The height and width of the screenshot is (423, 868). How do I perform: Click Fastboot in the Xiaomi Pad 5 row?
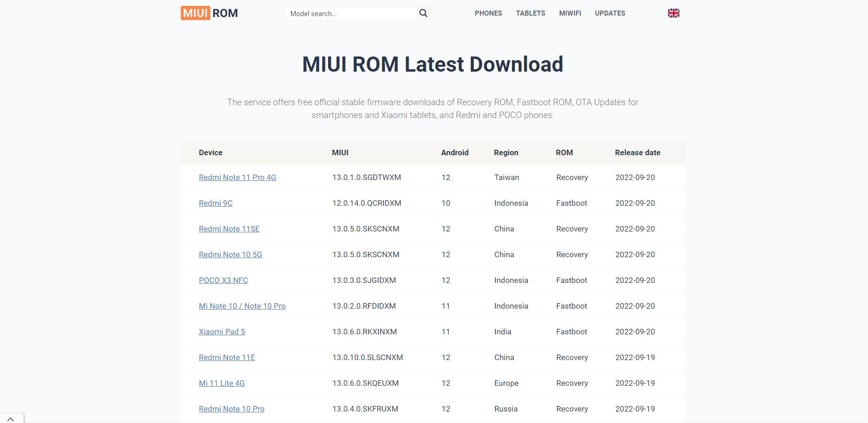click(572, 332)
